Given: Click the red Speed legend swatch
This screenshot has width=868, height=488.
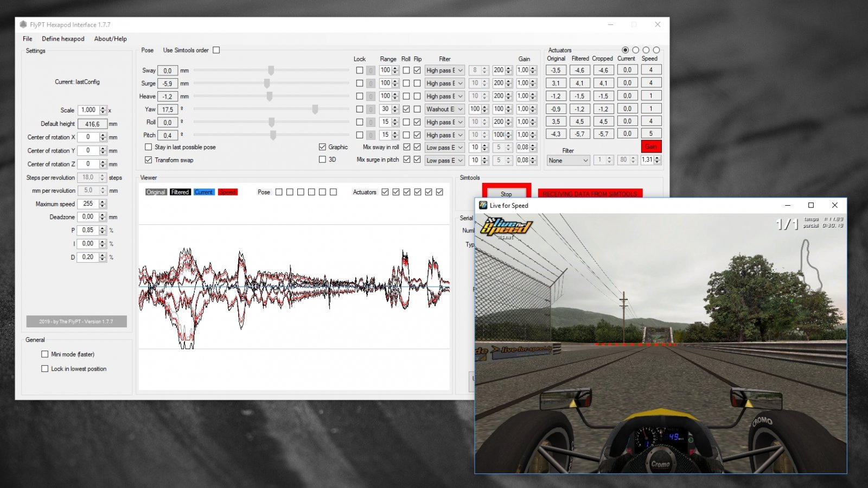Looking at the screenshot, I should (x=228, y=192).
